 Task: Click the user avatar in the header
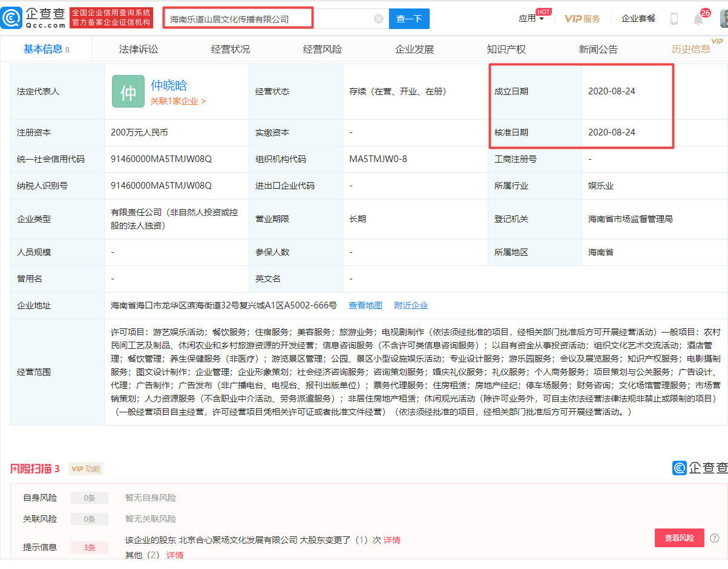tap(724, 18)
